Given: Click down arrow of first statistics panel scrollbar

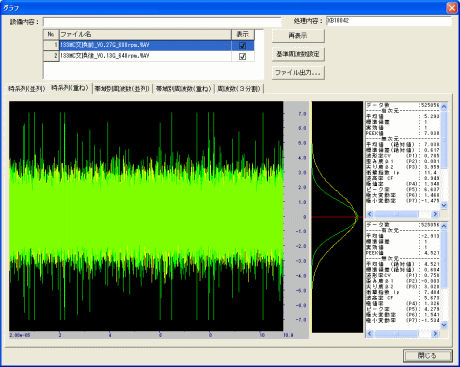Looking at the screenshot, I should [x=444, y=205].
